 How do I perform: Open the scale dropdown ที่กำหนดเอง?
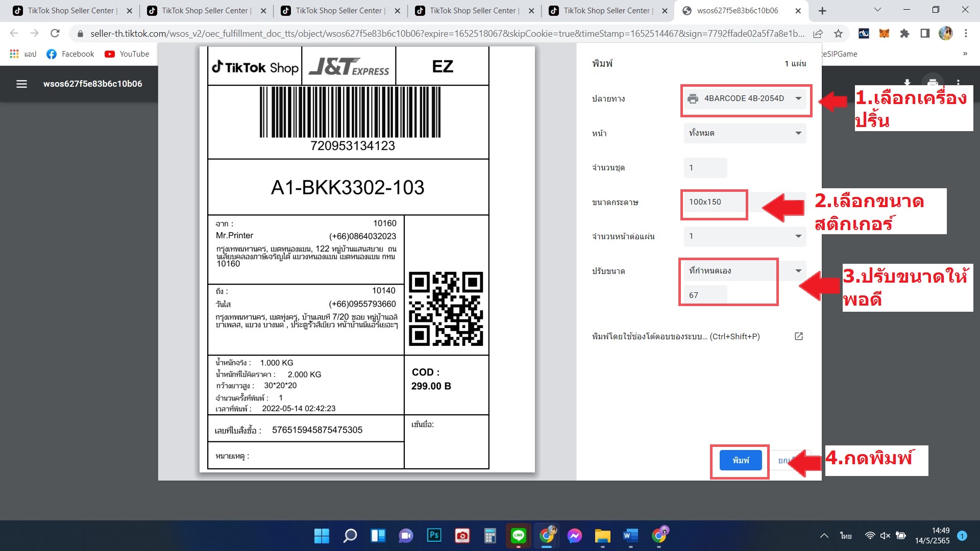pyautogui.click(x=745, y=271)
